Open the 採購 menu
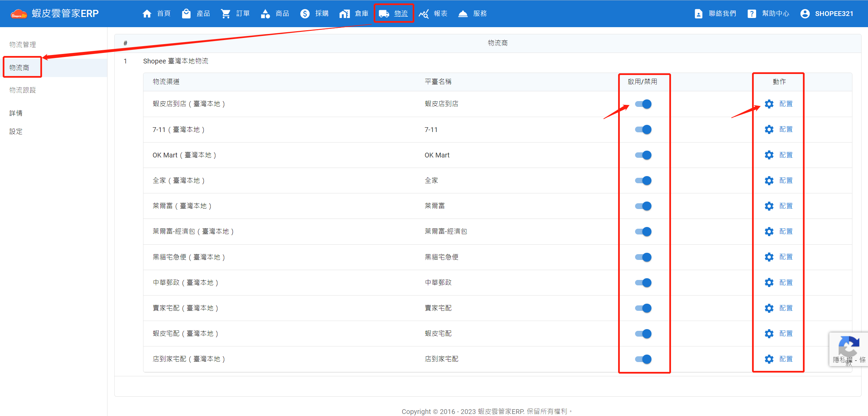The height and width of the screenshot is (416, 868). pos(315,14)
